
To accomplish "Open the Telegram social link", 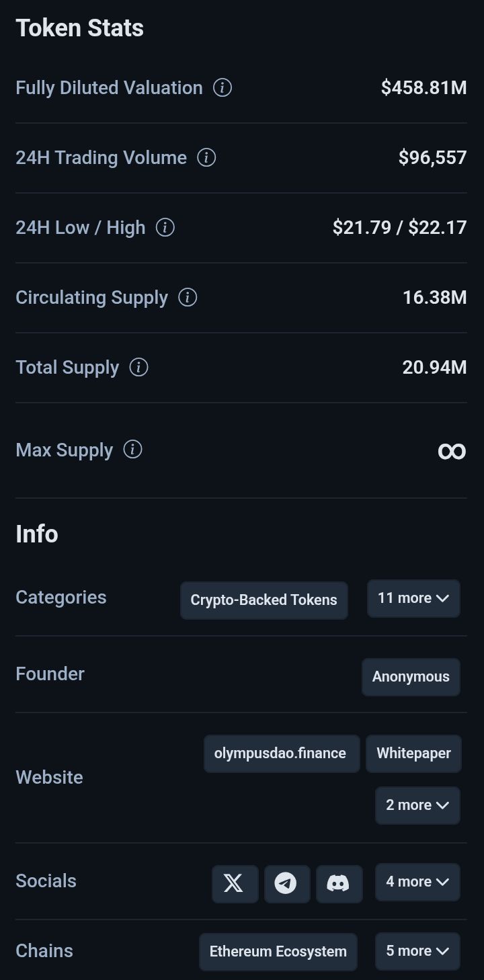I will coord(286,883).
